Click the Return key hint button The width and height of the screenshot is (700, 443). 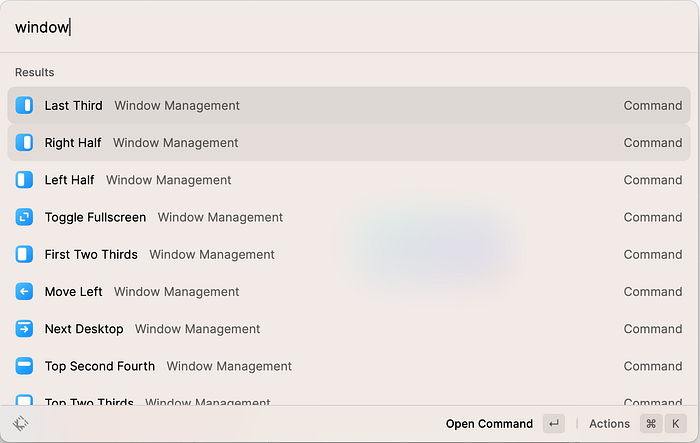[x=554, y=423]
